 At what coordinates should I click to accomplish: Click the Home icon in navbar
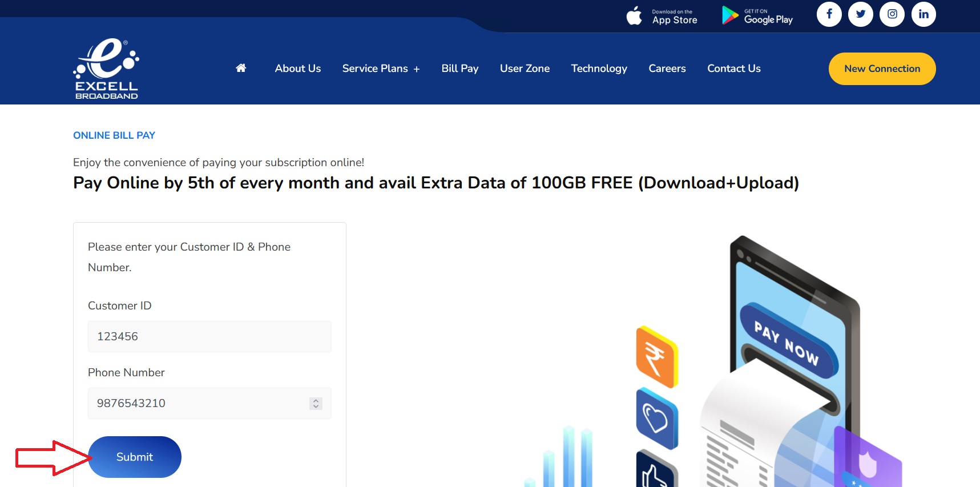[241, 69]
